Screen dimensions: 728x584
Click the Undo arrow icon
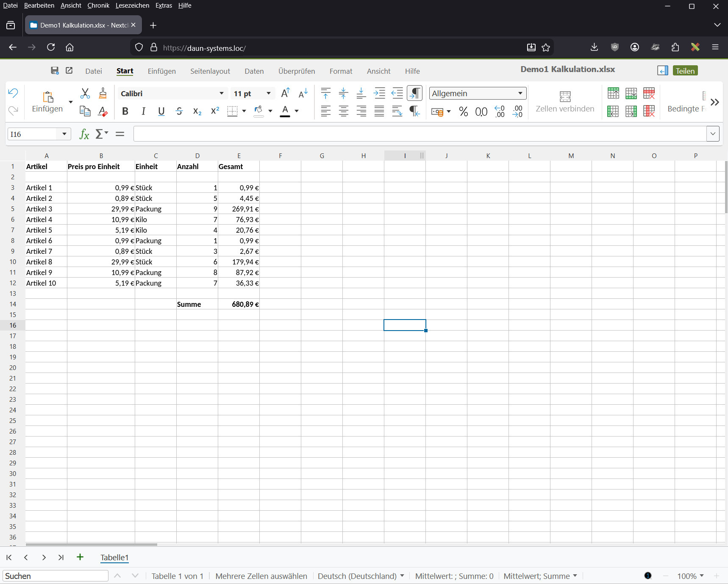point(13,93)
